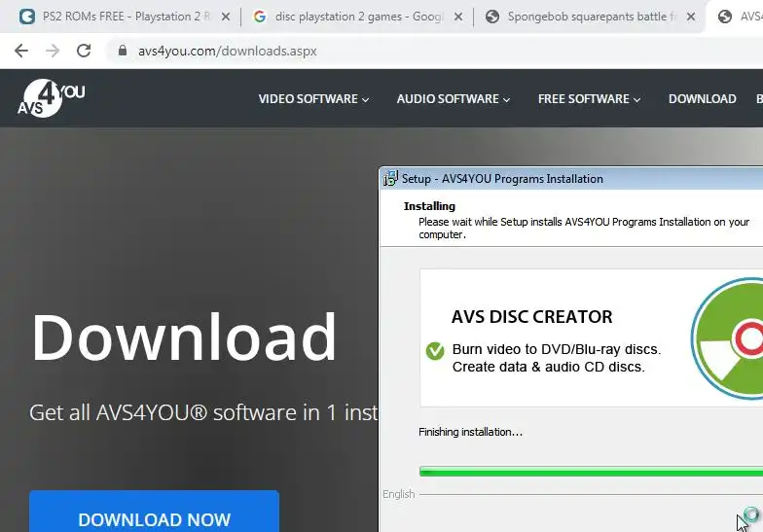The image size is (763, 532).
Task: Click the AVS Disc Creator disc logo
Action: 727,338
